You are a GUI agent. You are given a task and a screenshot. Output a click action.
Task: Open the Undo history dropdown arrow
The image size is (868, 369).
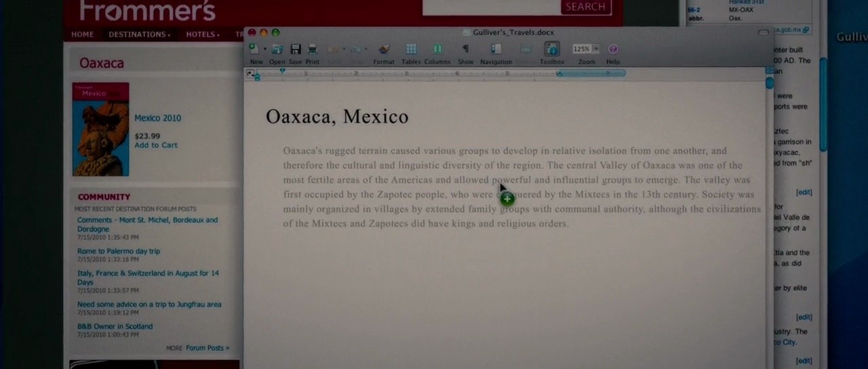click(x=343, y=50)
